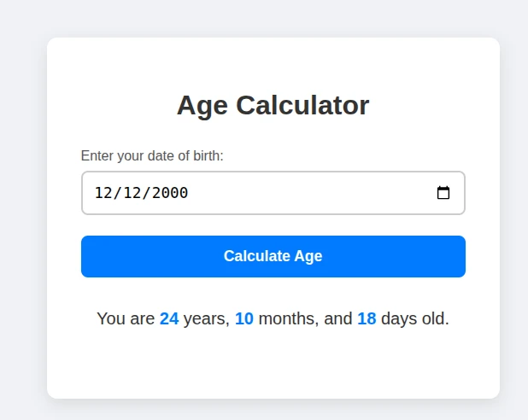Click the word "and" in the result sentence
528x420 pixels.
[337, 318]
